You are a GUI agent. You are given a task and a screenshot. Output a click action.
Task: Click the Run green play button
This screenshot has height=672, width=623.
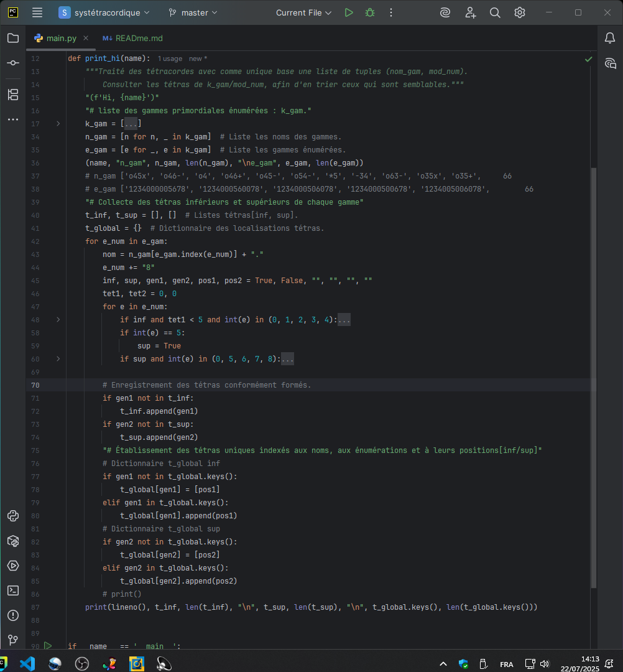click(x=349, y=12)
